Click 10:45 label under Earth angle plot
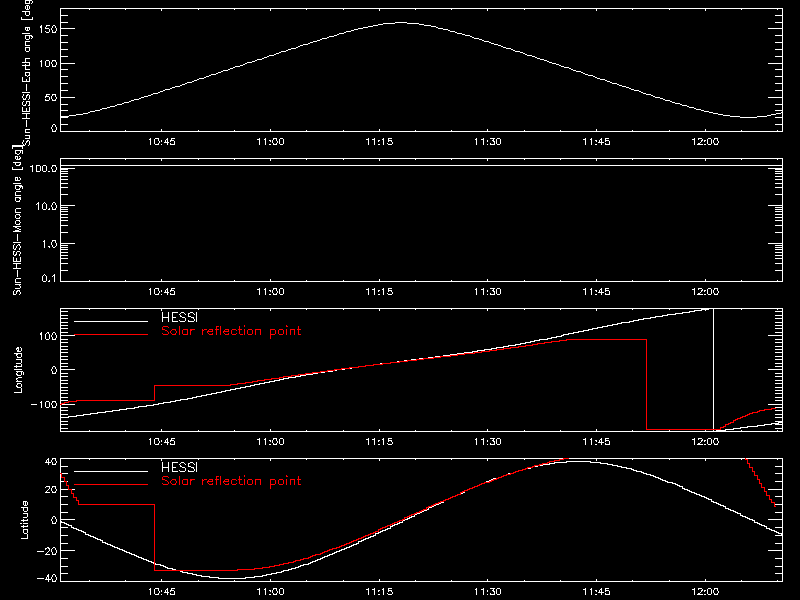The image size is (800, 600). click(162, 142)
